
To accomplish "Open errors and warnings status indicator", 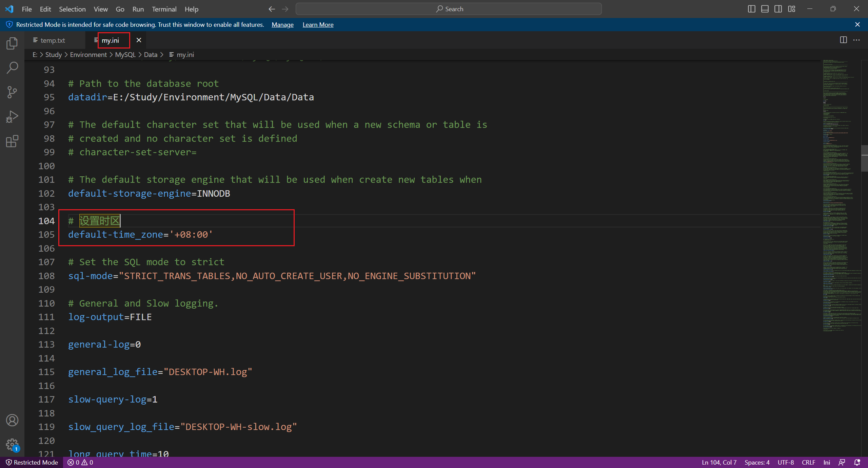I will 80,462.
